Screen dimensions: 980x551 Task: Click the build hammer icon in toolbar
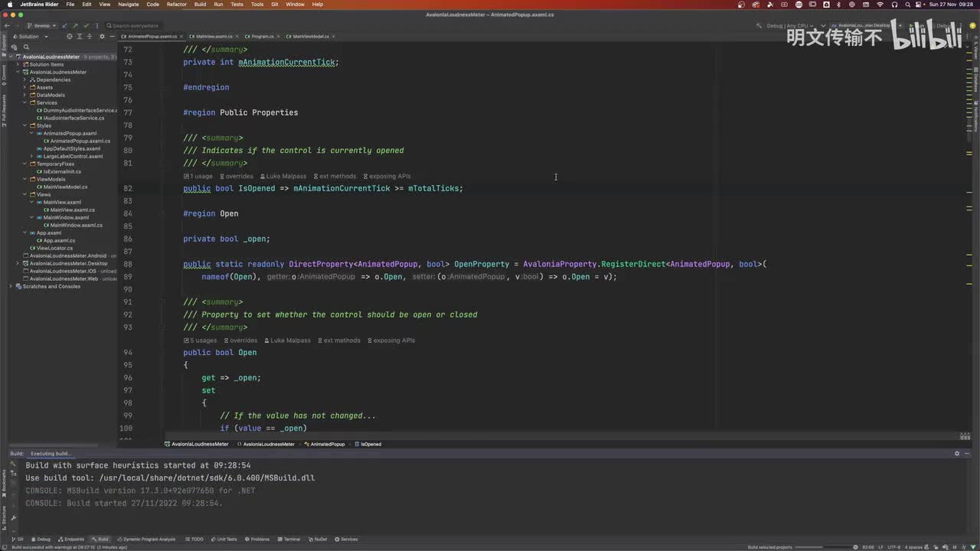(x=759, y=25)
